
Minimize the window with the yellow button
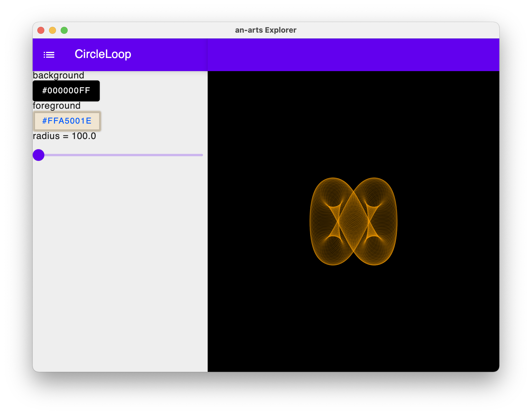click(x=52, y=30)
